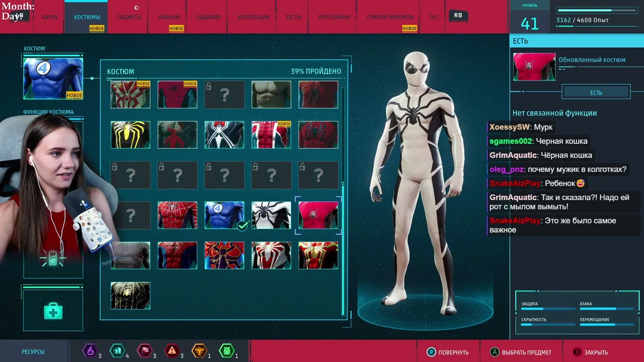The height and width of the screenshot is (362, 644).
Task: Switch to the КОСТЮМЫ tab
Action: [x=87, y=17]
